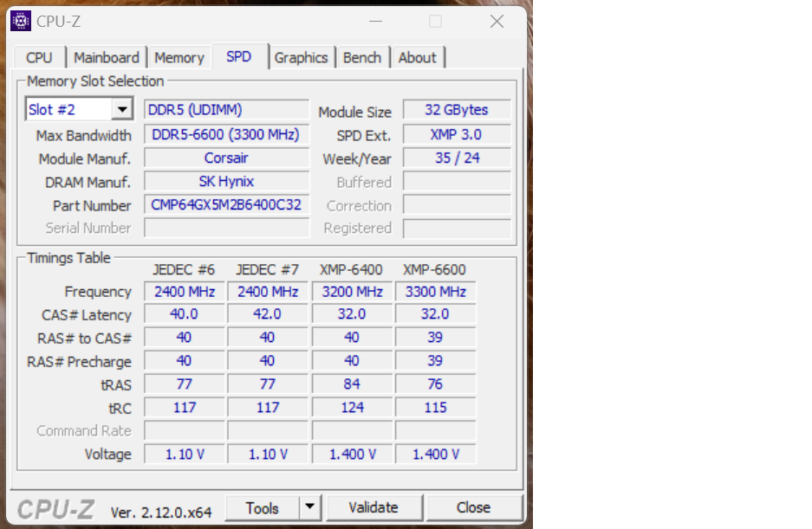This screenshot has width=812, height=529.
Task: Click the Close button at bottom
Action: coord(473,507)
